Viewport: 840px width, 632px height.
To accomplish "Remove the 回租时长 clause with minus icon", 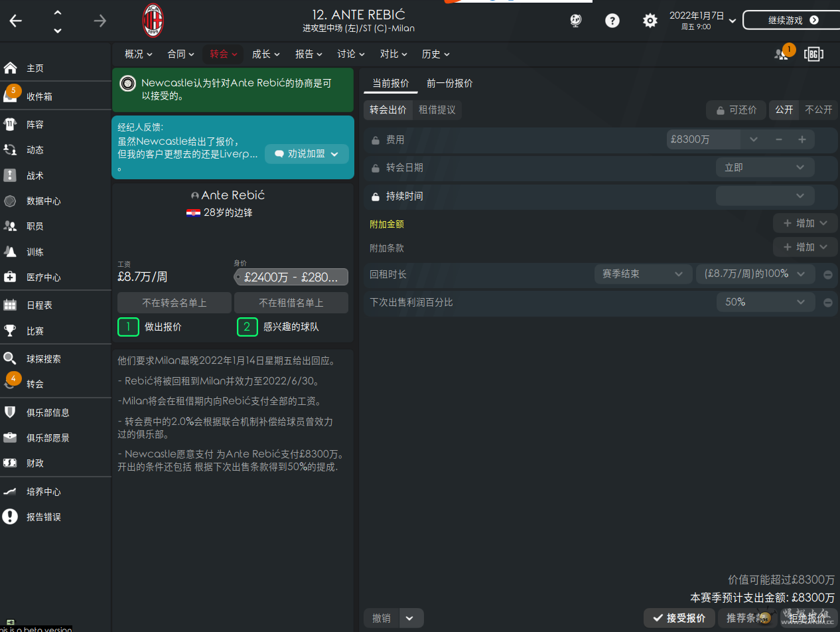I will pyautogui.click(x=828, y=274).
